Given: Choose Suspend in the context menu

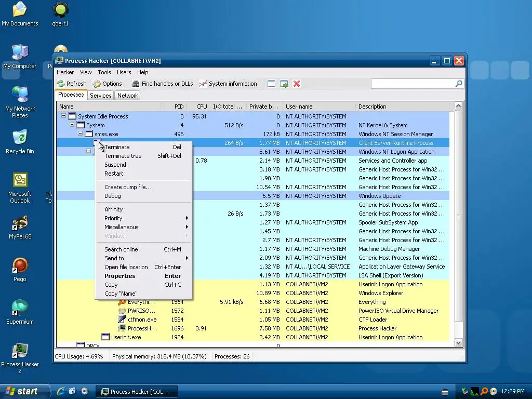Looking at the screenshot, I should pyautogui.click(x=143, y=165).
